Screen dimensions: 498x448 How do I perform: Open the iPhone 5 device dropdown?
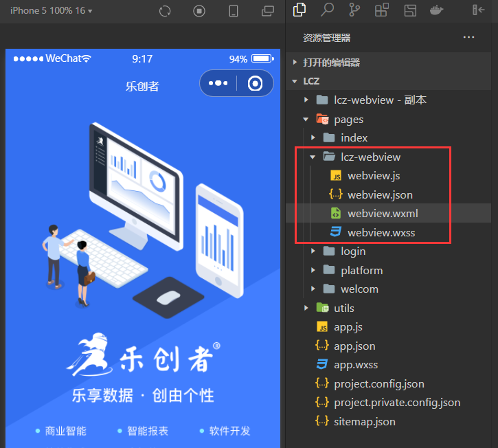click(x=51, y=11)
